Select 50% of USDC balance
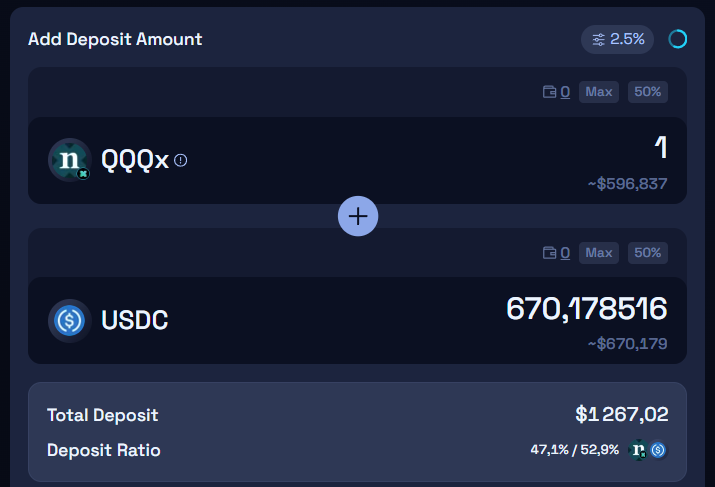The image size is (715, 487). (647, 253)
